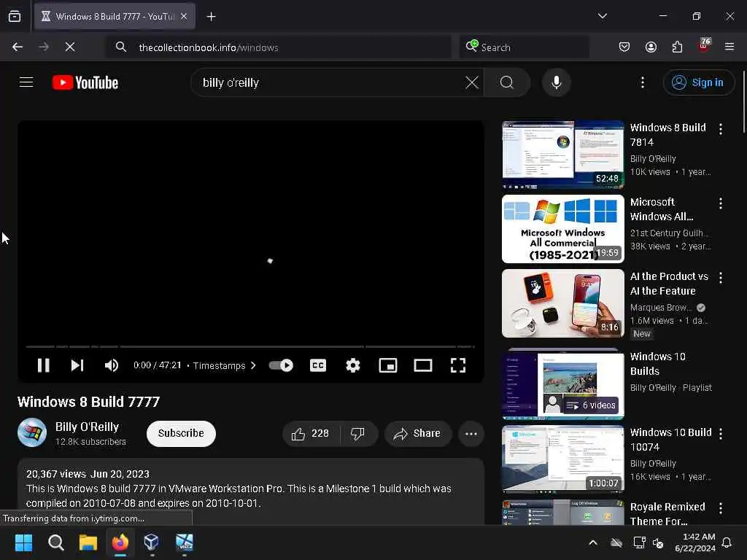The image size is (747, 560).
Task: Clear the YouTube search box text
Action: 472,82
